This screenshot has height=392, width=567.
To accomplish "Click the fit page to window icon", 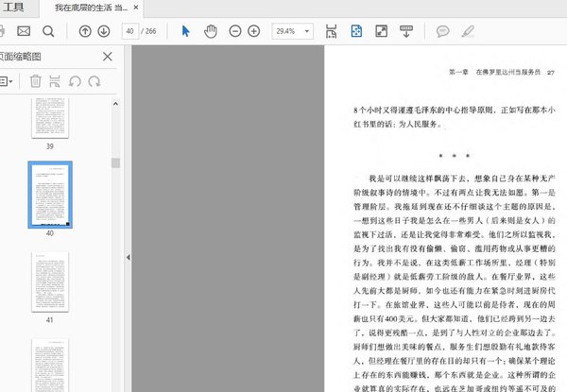I will point(355,31).
